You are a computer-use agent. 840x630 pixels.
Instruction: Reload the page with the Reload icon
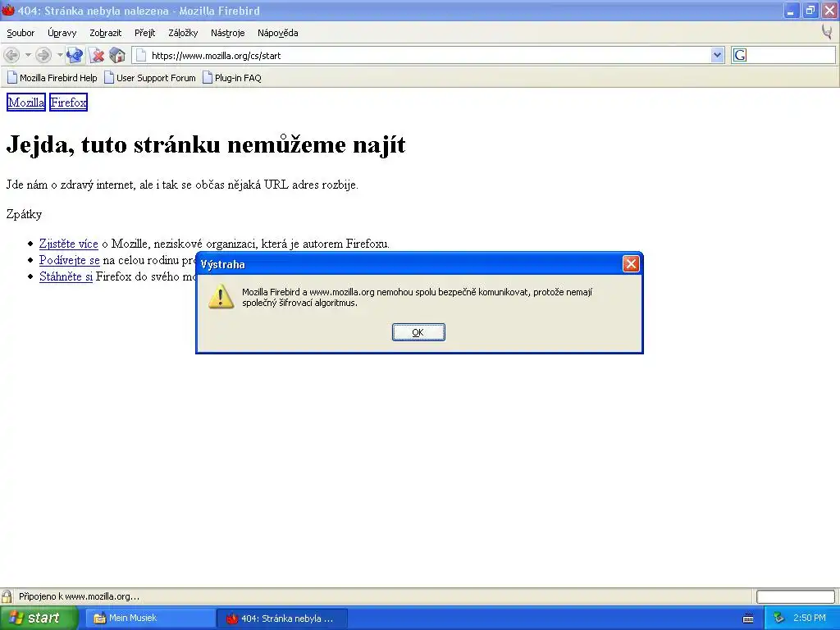click(x=75, y=55)
